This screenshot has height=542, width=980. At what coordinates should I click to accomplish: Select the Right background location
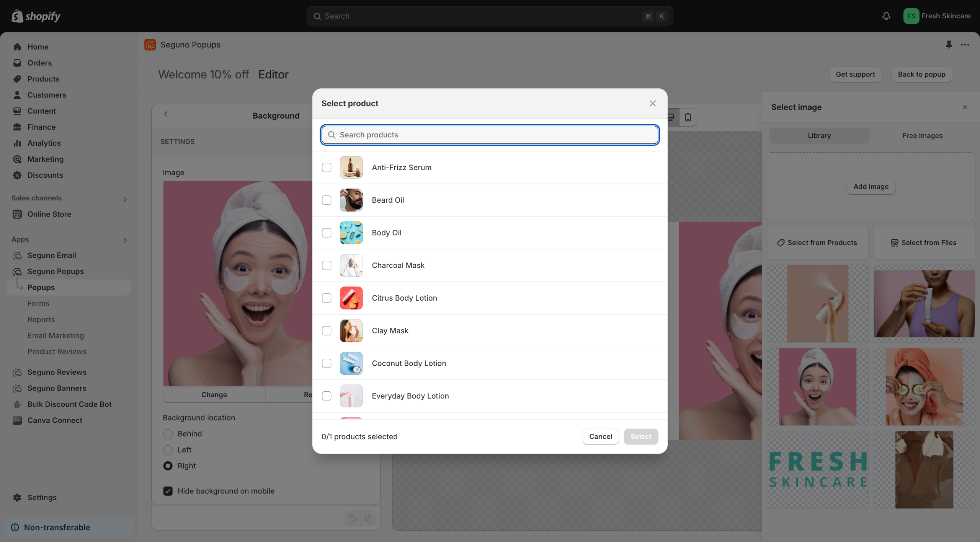click(168, 466)
